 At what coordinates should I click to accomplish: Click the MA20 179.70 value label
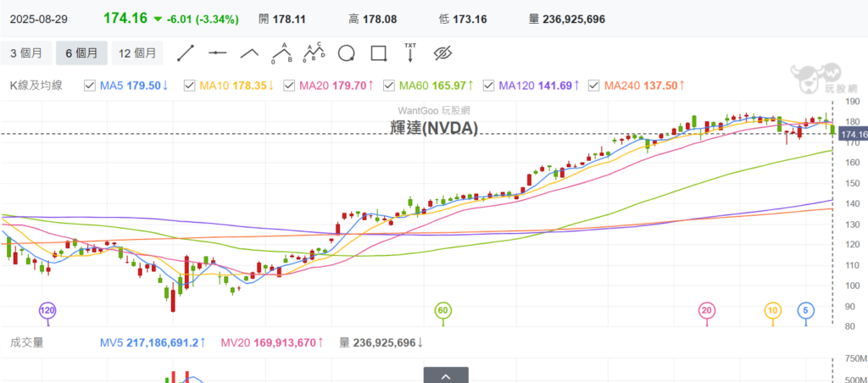[337, 86]
